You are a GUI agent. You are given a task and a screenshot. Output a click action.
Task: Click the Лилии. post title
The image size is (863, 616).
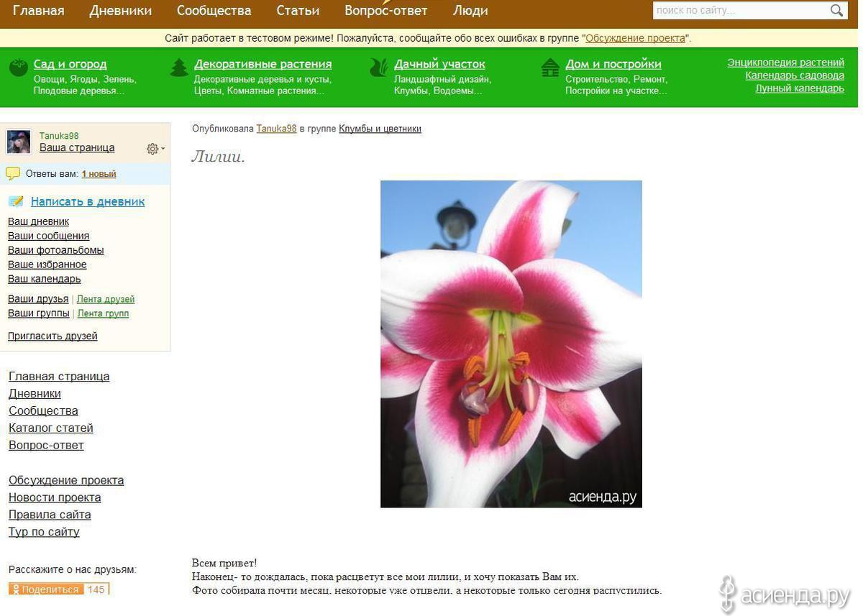[219, 156]
